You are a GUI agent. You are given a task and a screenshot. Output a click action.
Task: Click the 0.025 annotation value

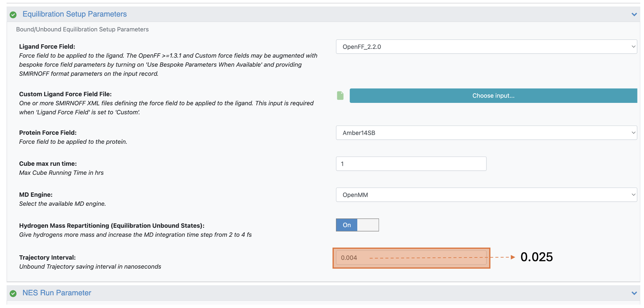[536, 257]
